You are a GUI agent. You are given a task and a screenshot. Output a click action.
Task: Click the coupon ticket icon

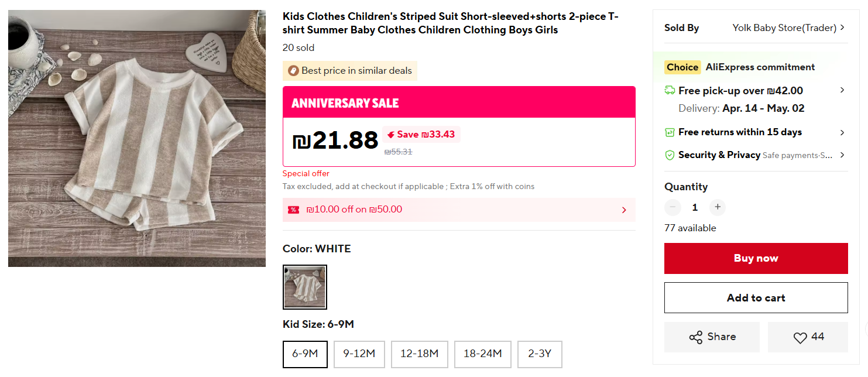[293, 210]
